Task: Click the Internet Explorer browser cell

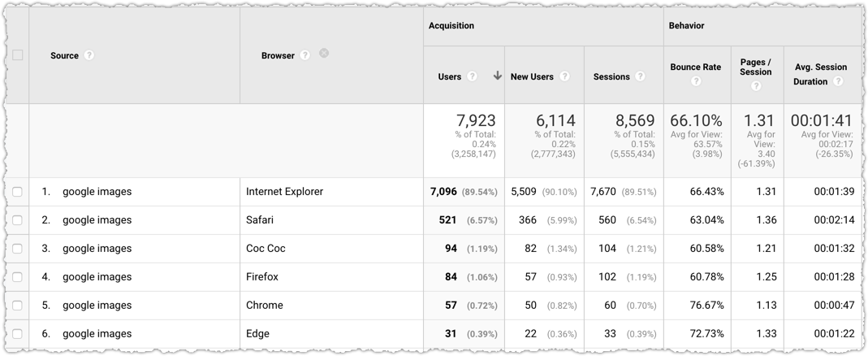Action: pos(284,192)
